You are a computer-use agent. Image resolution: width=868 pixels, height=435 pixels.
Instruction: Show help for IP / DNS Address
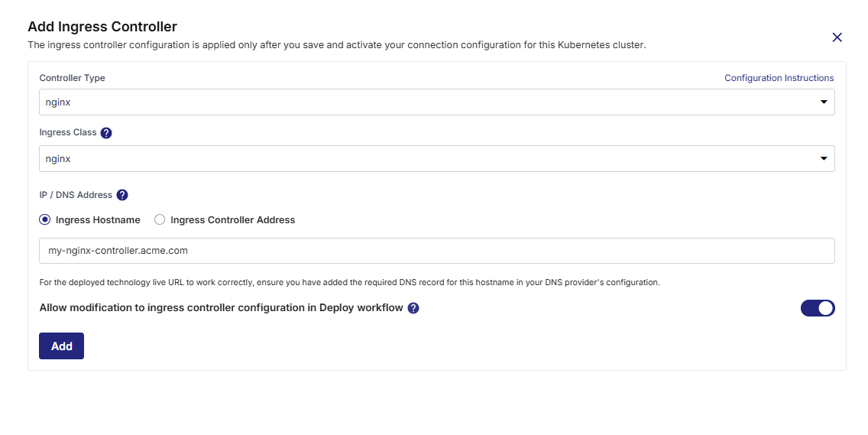122,195
